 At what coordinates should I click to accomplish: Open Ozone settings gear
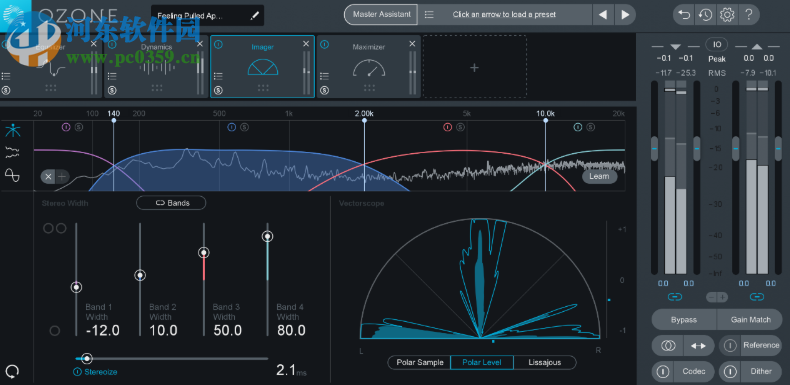click(x=727, y=15)
